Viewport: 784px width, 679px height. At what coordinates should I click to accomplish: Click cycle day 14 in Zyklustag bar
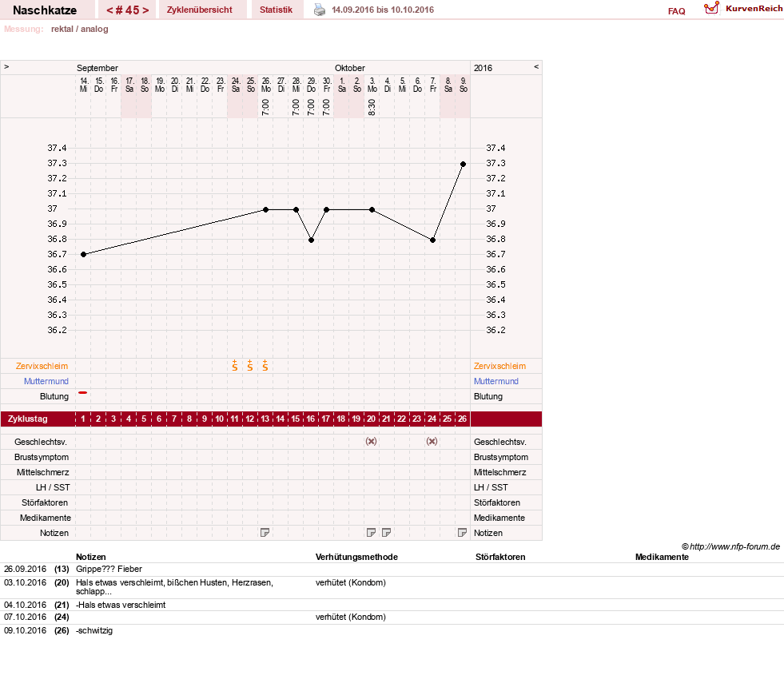(x=280, y=419)
